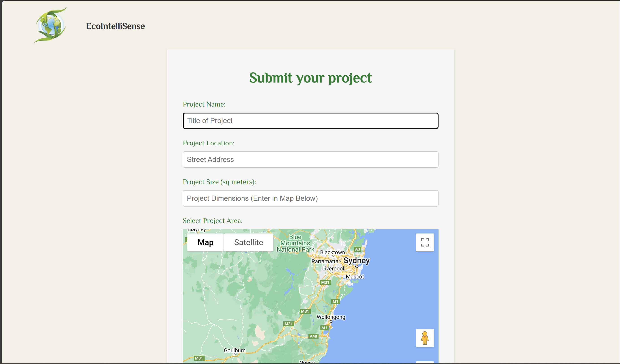Select the Map view tab
The height and width of the screenshot is (364, 620).
[x=205, y=242]
